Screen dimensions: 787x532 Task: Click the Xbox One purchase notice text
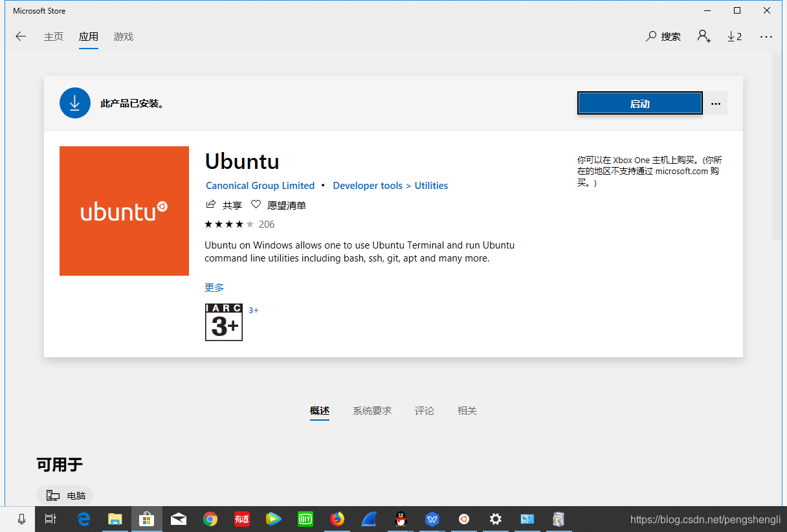650,172
